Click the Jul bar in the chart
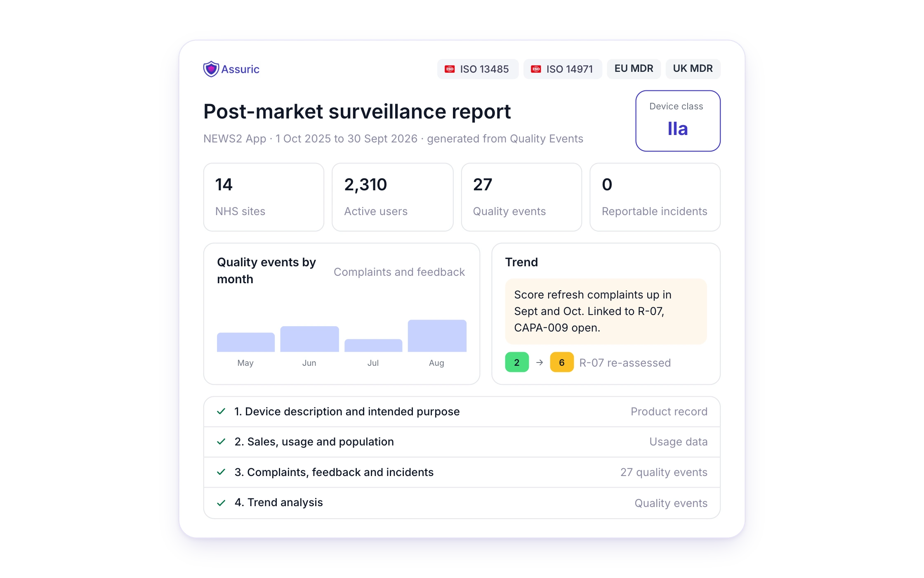The height and width of the screenshot is (578, 924). (x=373, y=346)
